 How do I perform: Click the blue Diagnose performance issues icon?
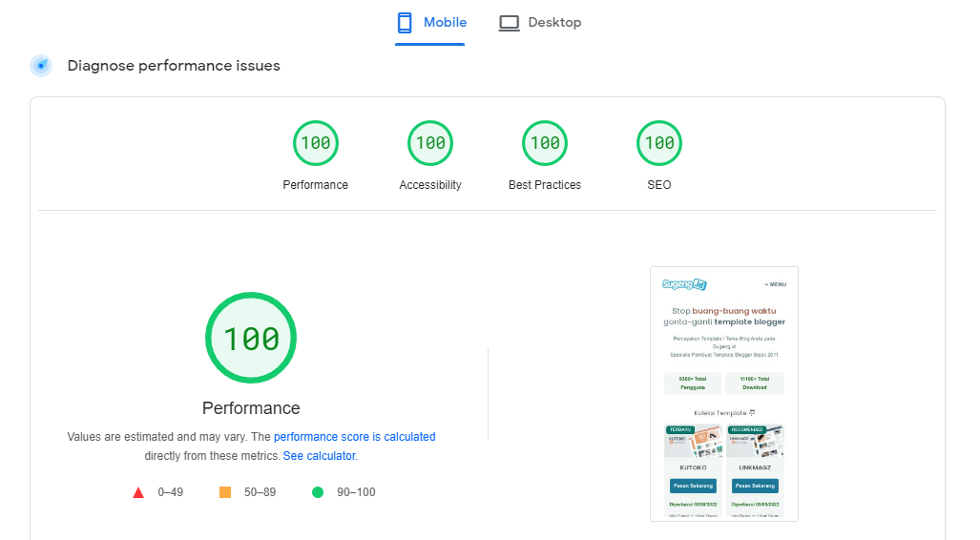point(41,66)
